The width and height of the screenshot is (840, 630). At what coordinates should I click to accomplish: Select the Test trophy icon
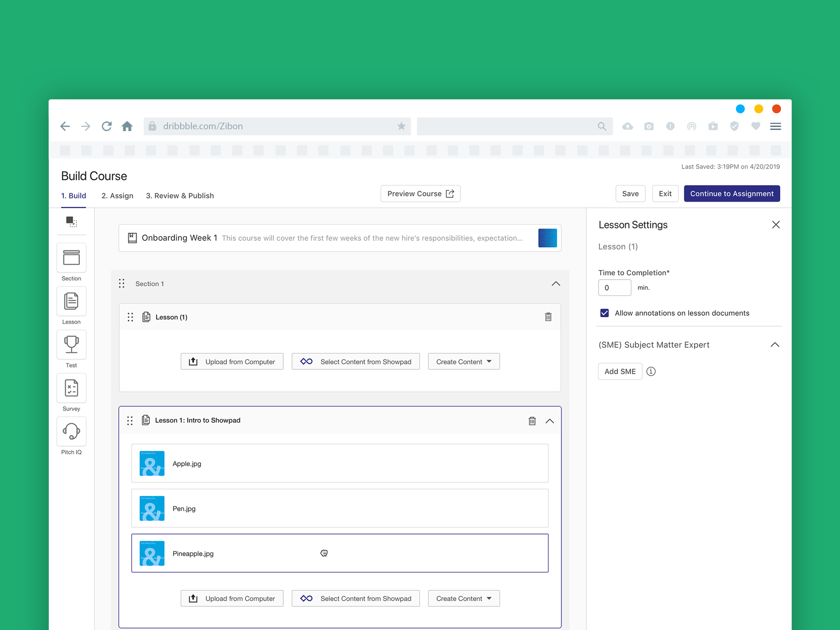point(71,344)
